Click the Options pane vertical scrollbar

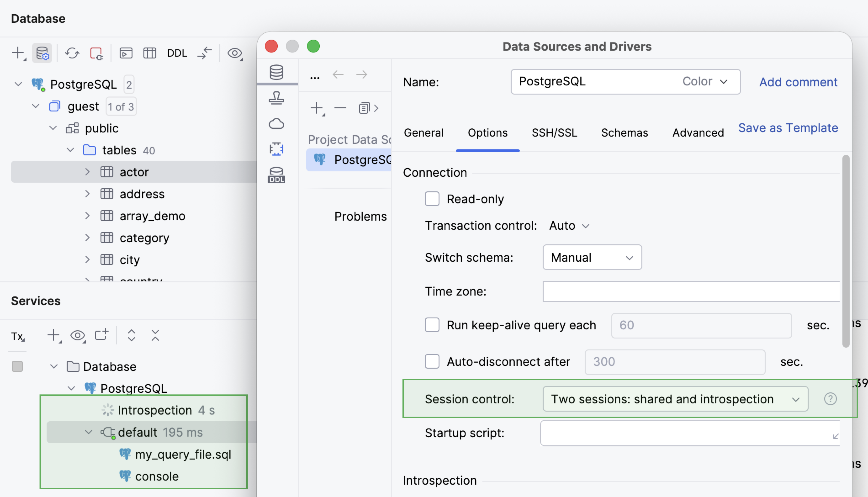pyautogui.click(x=845, y=251)
